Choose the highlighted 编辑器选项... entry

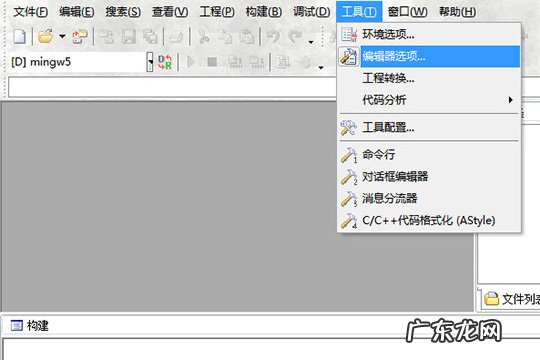coord(429,56)
